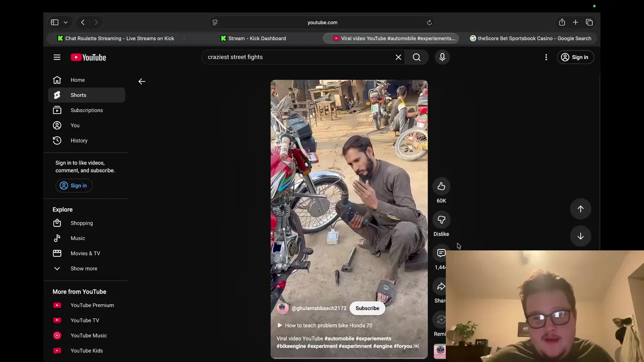
Task: Subscribe to @ghulamabbasch2172
Action: click(x=367, y=308)
